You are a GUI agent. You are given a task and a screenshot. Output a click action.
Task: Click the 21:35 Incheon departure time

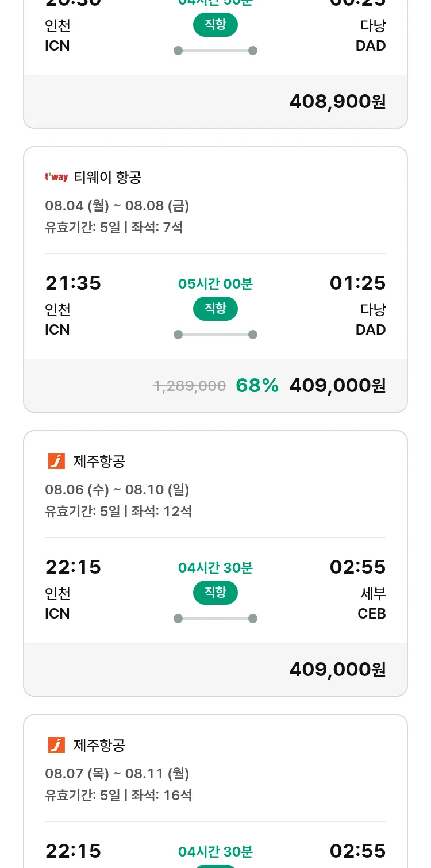pyautogui.click(x=73, y=283)
